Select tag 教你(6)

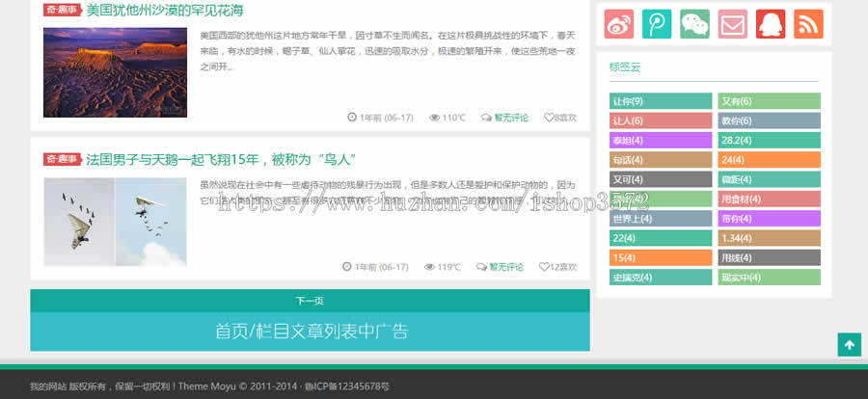769,120
